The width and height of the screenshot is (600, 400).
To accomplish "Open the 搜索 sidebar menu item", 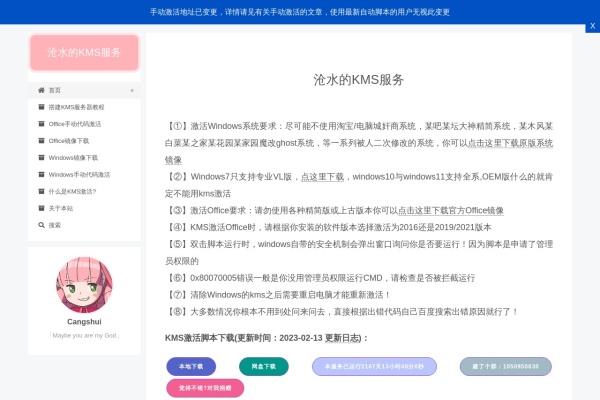I will [55, 225].
